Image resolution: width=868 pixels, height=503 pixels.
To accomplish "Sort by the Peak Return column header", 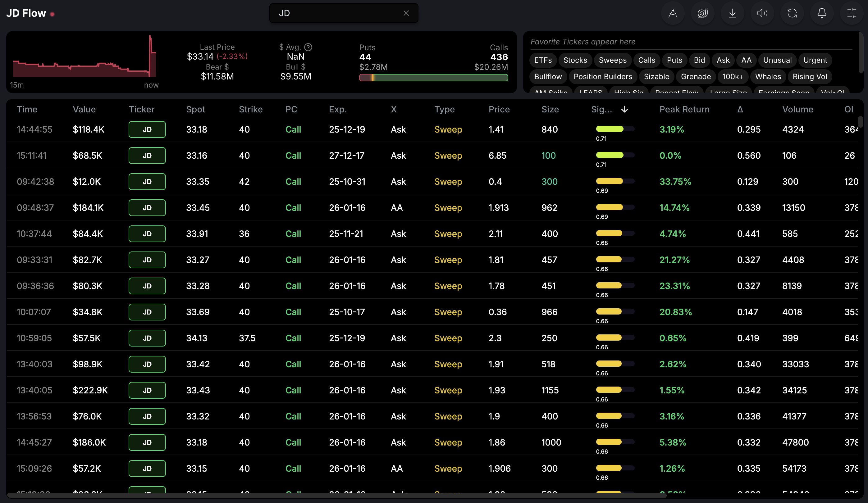I will pos(684,110).
